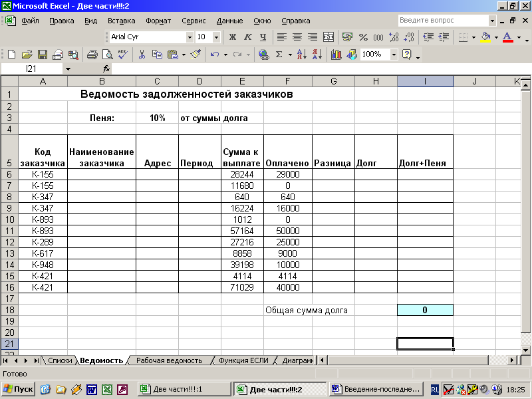Switch to the Списки sheet tab
The height and width of the screenshot is (399, 532).
(x=60, y=360)
